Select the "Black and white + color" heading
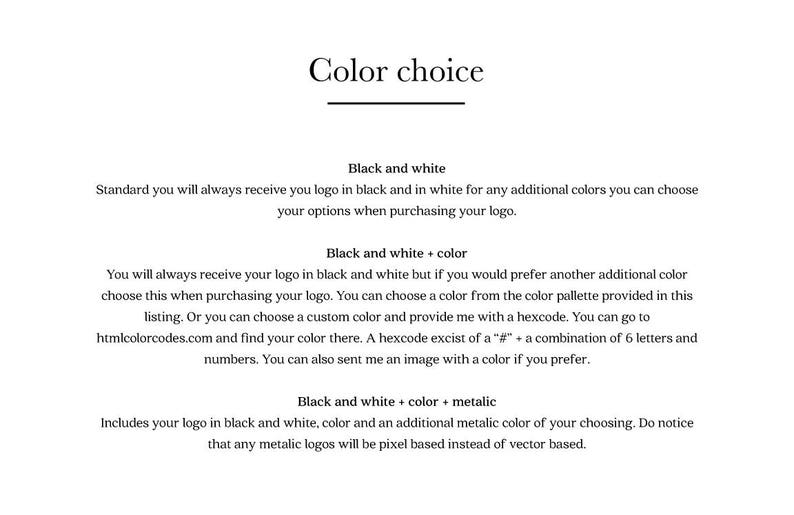The height and width of the screenshot is (515, 794). coord(396,253)
